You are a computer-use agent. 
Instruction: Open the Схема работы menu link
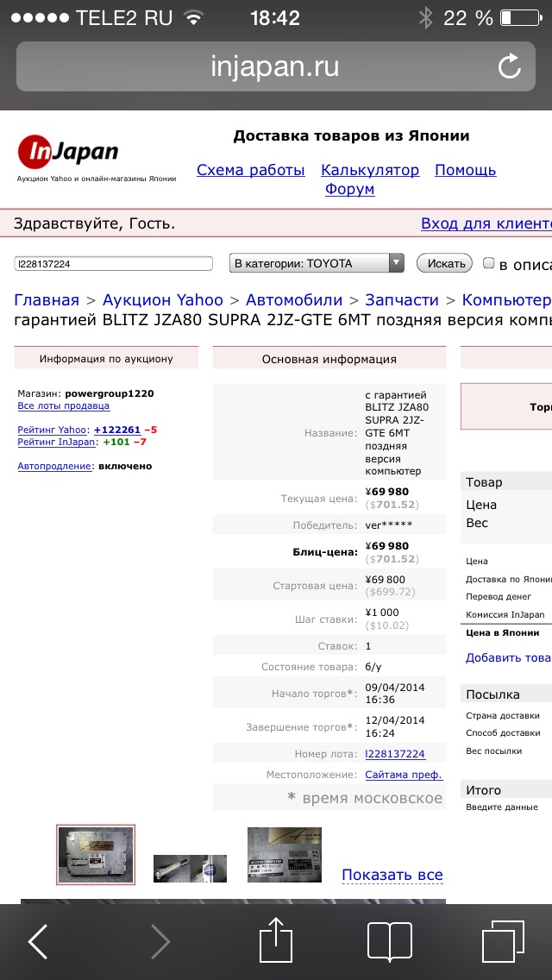click(x=250, y=170)
